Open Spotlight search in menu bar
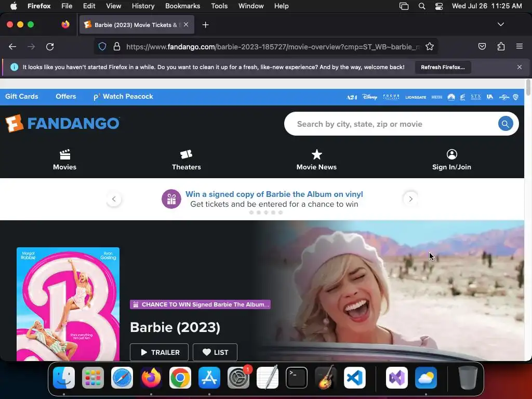 (422, 6)
